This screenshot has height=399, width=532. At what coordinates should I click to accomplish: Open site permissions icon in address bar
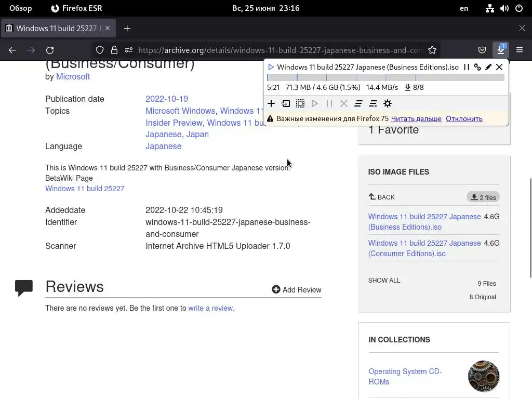[x=129, y=50]
